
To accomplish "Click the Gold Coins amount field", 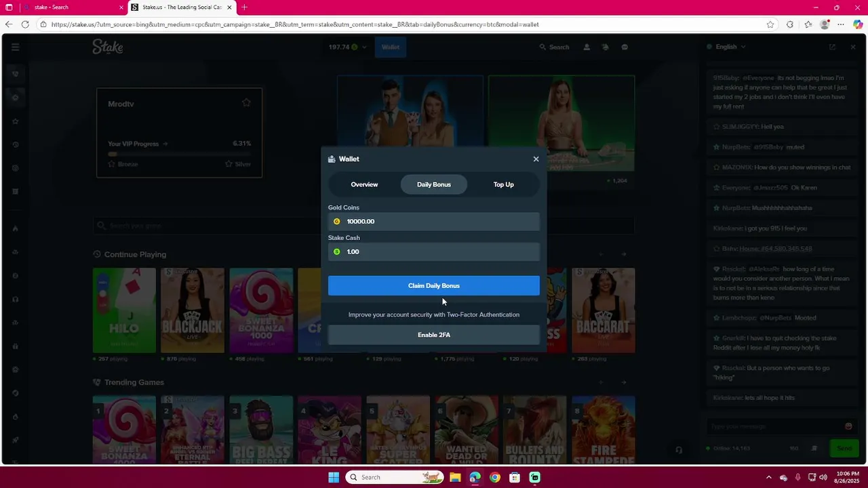I will [x=434, y=221].
